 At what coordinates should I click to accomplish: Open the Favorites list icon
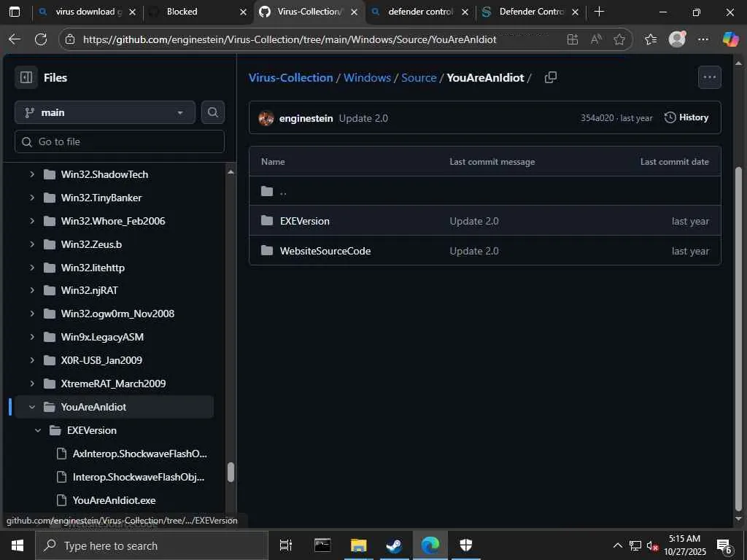click(x=651, y=39)
